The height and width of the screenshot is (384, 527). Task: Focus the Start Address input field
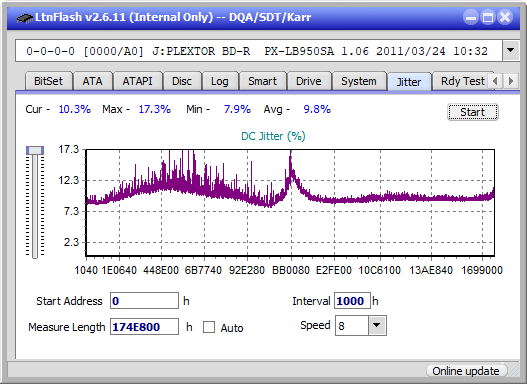tap(144, 301)
